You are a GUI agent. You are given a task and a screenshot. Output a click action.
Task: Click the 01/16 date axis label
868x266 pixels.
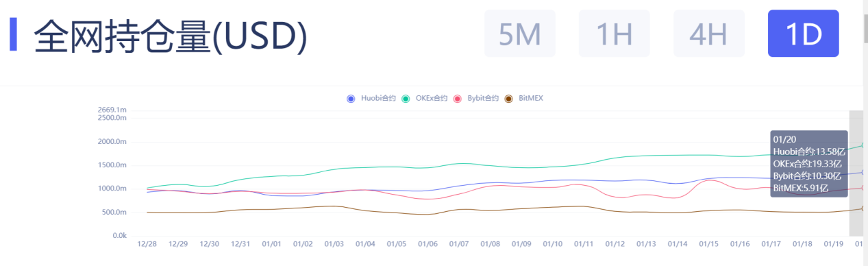tap(740, 244)
